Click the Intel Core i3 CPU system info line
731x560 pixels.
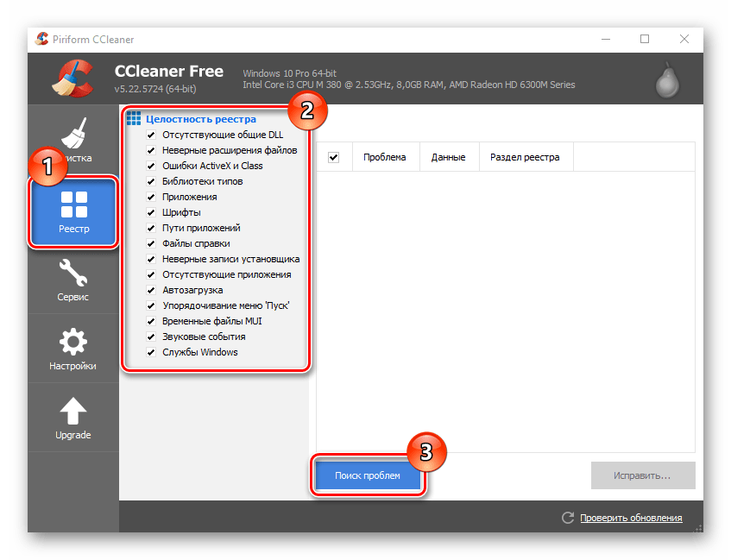pyautogui.click(x=409, y=85)
